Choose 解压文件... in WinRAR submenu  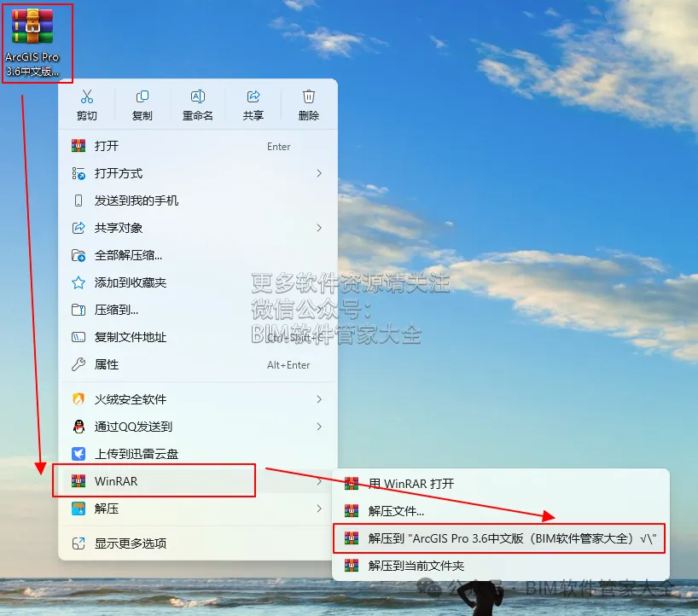coord(501,511)
